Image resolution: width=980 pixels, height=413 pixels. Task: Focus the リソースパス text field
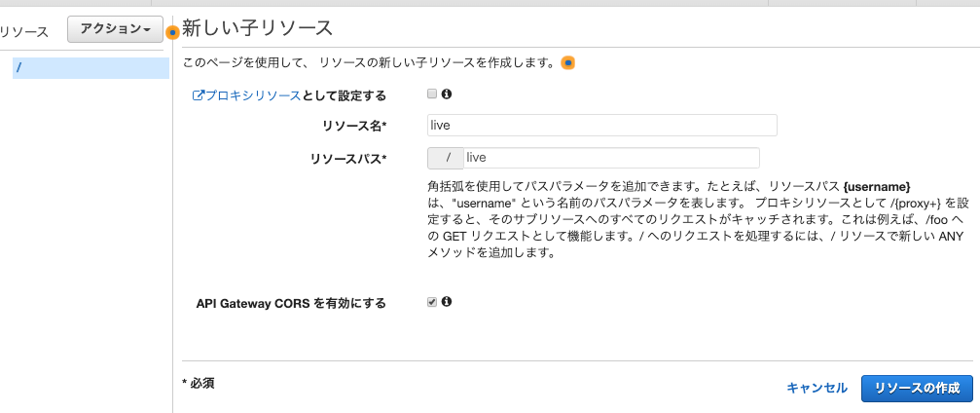[x=611, y=158]
